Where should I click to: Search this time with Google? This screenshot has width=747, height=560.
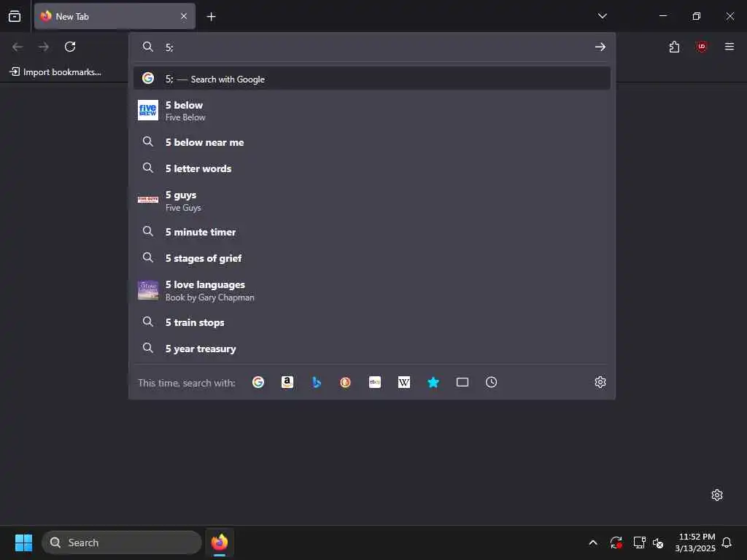coord(258,382)
